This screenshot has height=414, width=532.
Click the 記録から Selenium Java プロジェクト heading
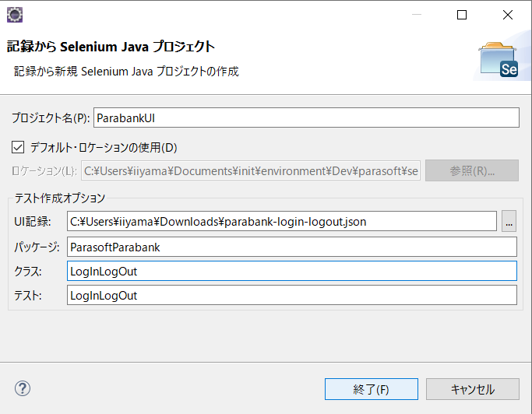(x=111, y=47)
